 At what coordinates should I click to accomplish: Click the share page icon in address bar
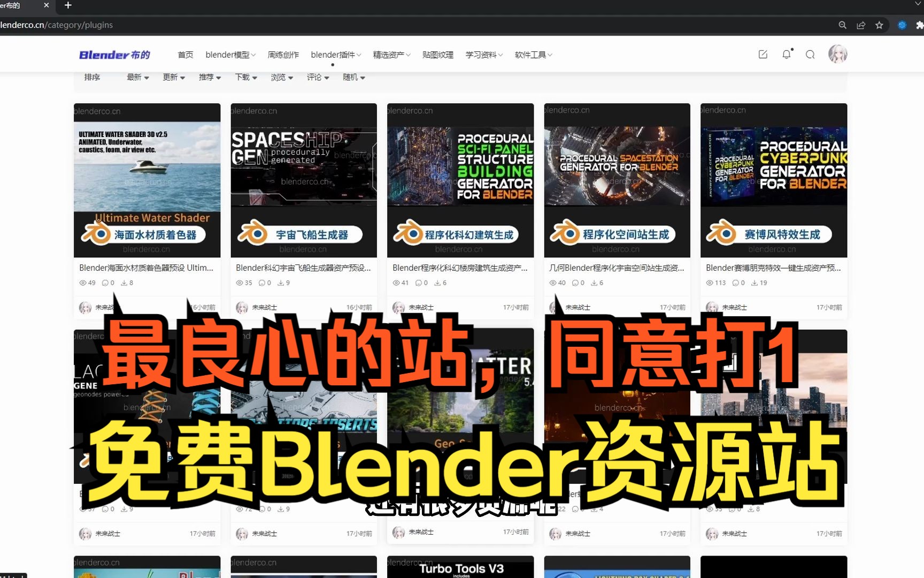pos(861,25)
